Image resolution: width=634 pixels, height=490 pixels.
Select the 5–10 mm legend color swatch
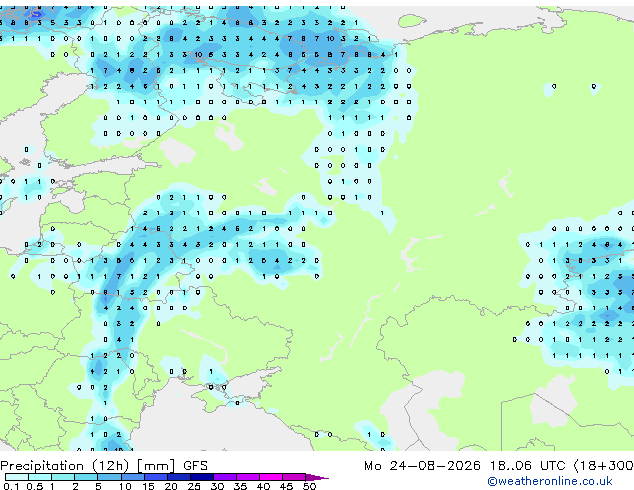click(x=109, y=477)
